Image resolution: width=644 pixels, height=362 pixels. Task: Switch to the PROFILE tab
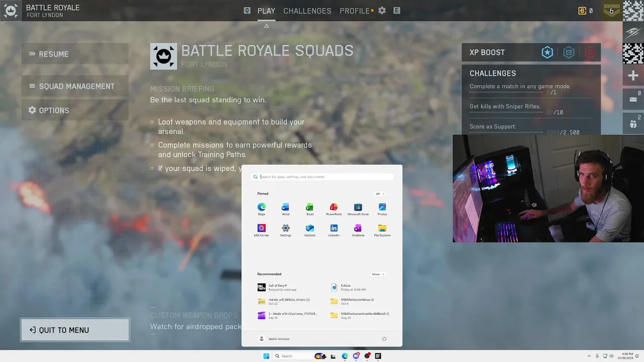(355, 11)
